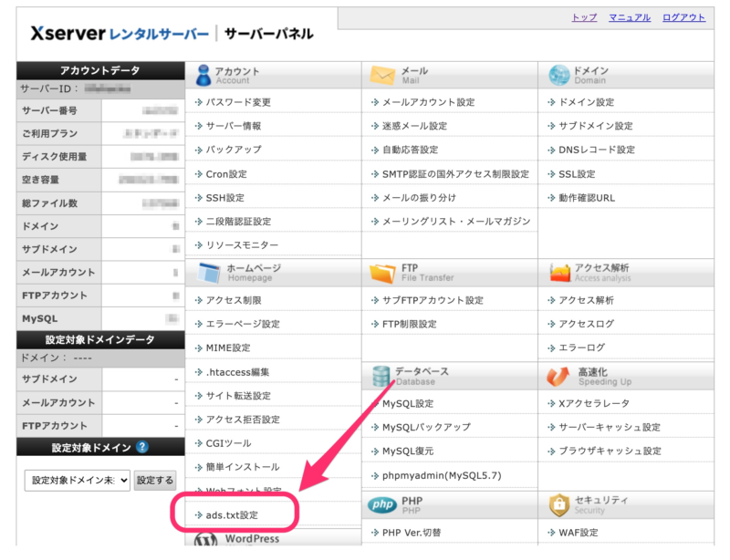Open サブFTPアカウント設定
This screenshot has height=560, width=730.
click(433, 300)
